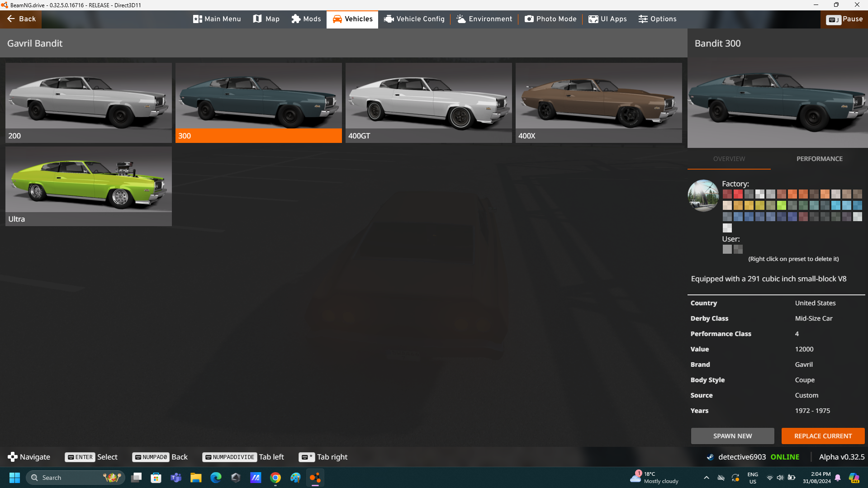
Task: Open the Environment settings menu
Action: pos(484,19)
